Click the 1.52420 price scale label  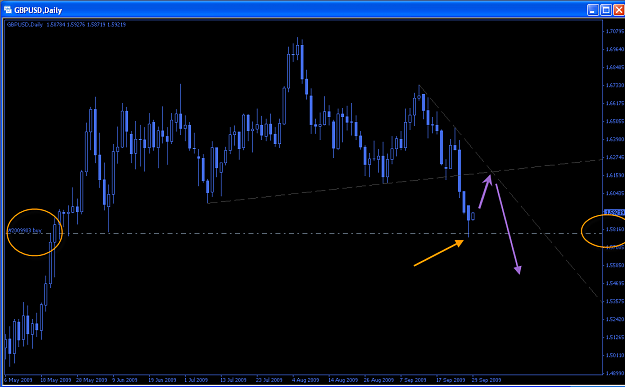pyautogui.click(x=615, y=319)
